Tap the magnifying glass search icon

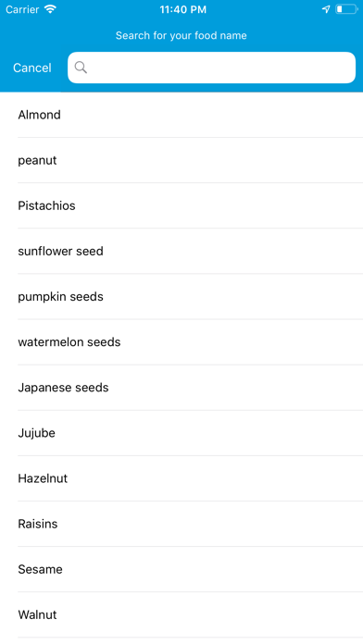[81, 68]
